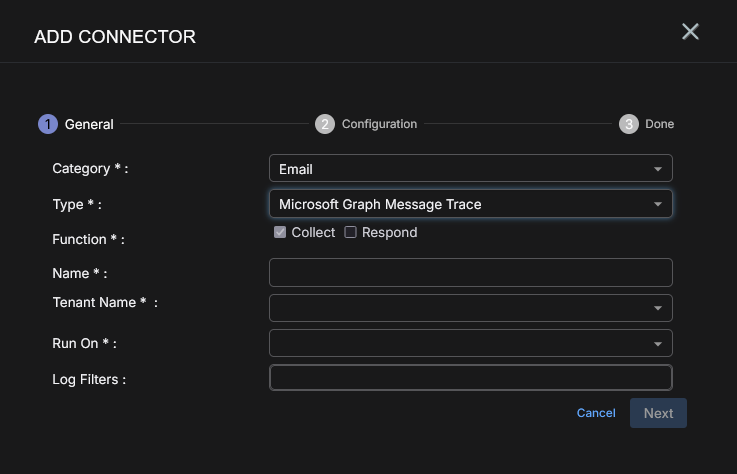Click the step 1 circle icon
Viewport: 737px width, 474px height.
48,124
